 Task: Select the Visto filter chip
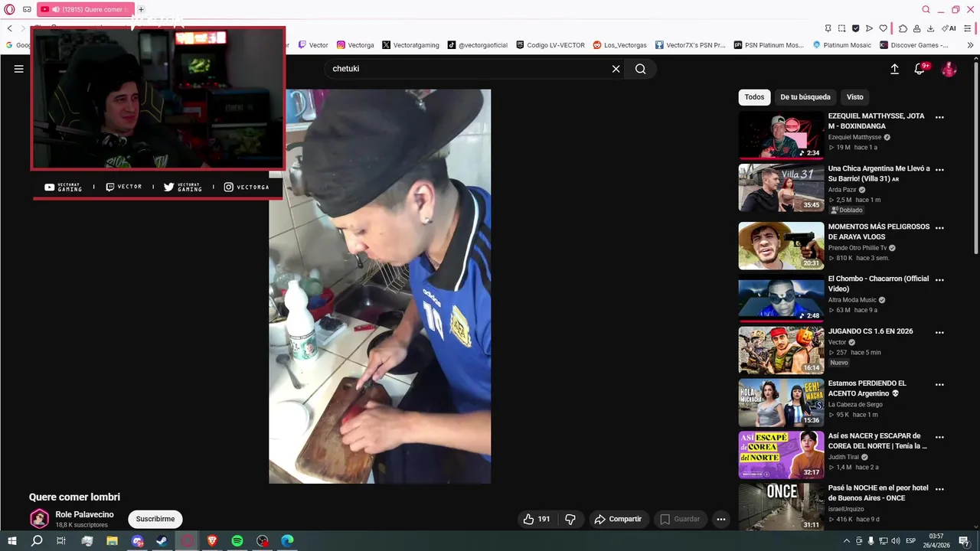tap(854, 97)
